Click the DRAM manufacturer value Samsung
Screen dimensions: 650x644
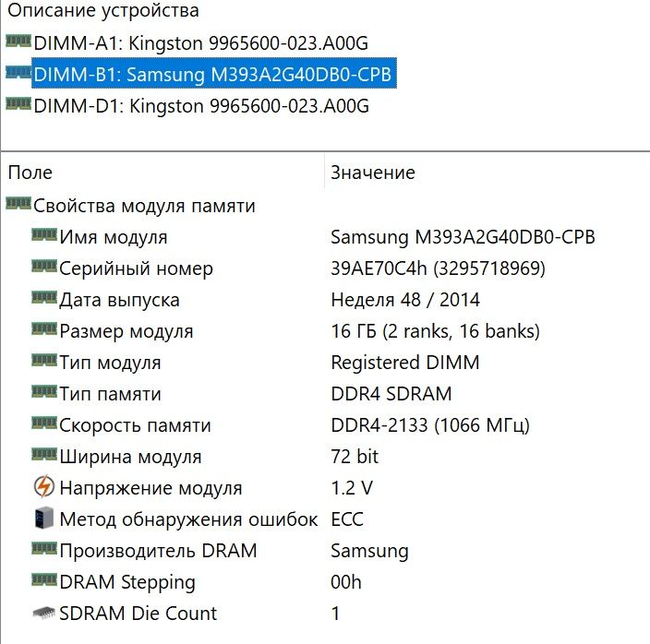point(369,551)
